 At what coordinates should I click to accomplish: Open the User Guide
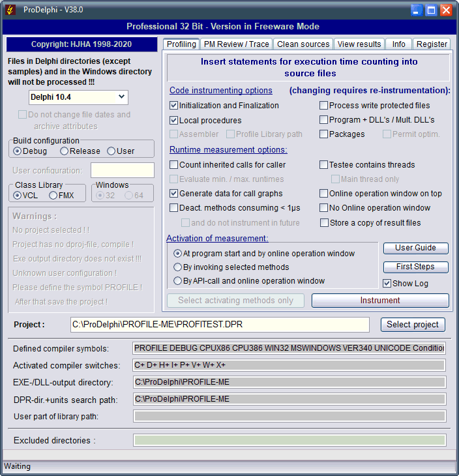(415, 248)
